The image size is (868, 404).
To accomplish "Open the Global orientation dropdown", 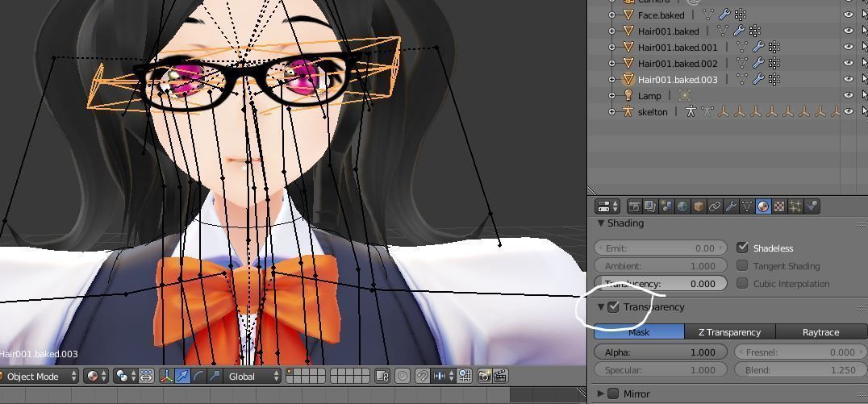I will point(253,377).
